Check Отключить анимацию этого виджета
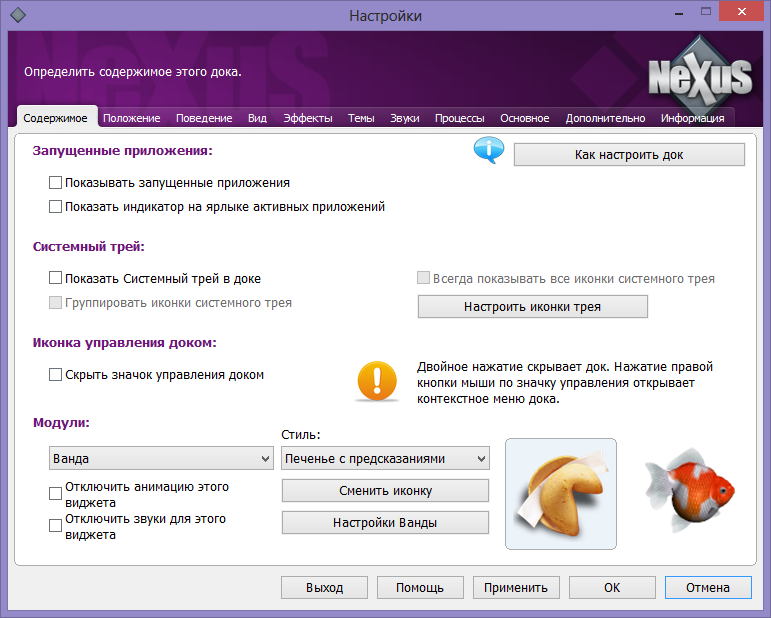 tap(56, 494)
